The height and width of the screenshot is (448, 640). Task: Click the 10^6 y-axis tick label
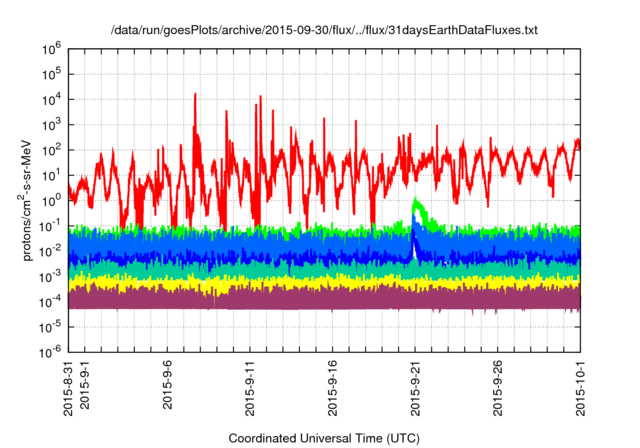(x=51, y=49)
